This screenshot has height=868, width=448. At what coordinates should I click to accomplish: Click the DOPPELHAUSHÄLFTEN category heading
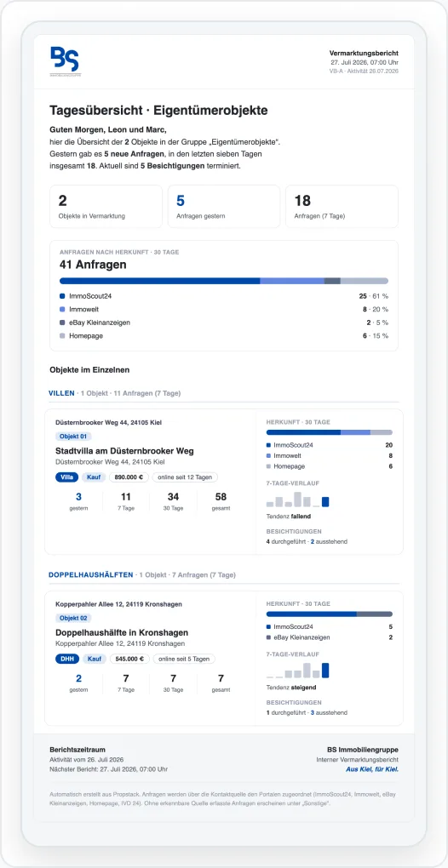tap(91, 575)
